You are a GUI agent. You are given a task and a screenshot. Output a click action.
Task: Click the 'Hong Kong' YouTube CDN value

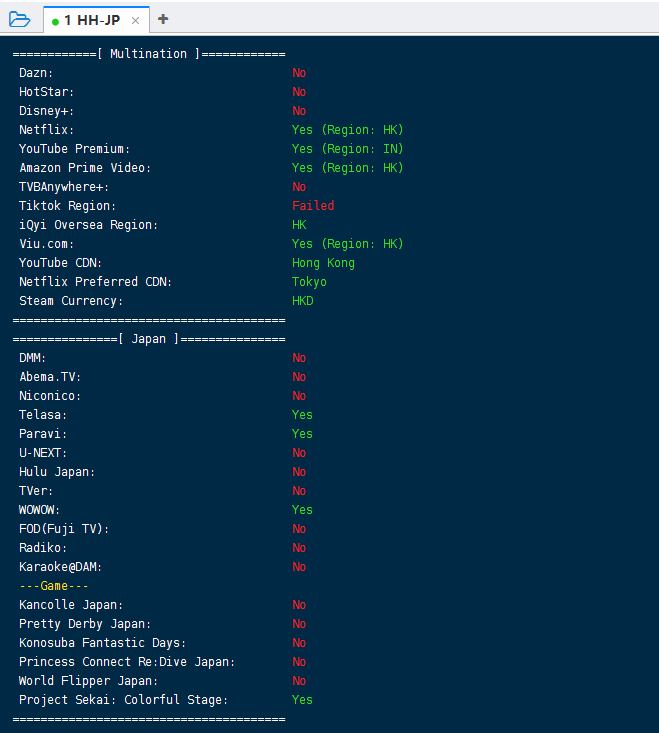323,263
